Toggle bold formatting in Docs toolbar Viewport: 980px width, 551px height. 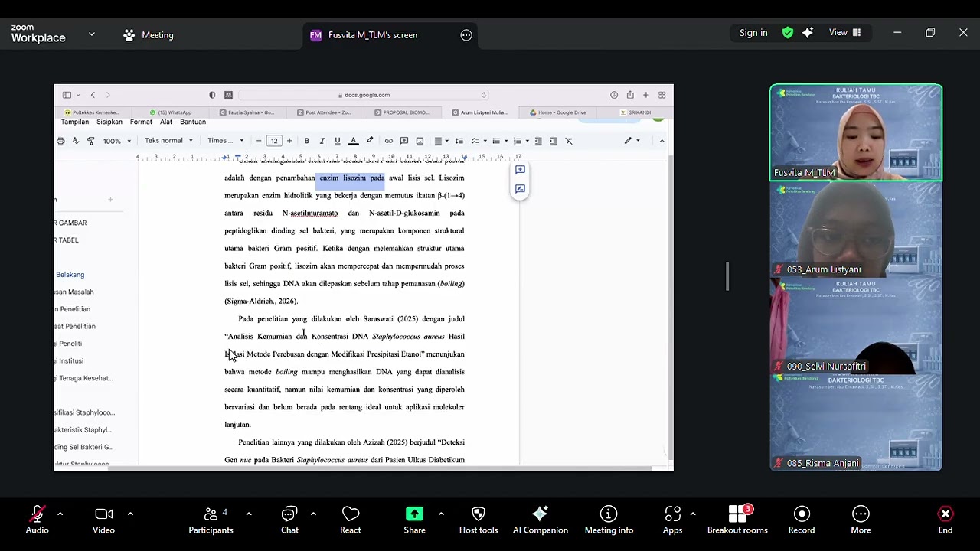[x=306, y=141]
